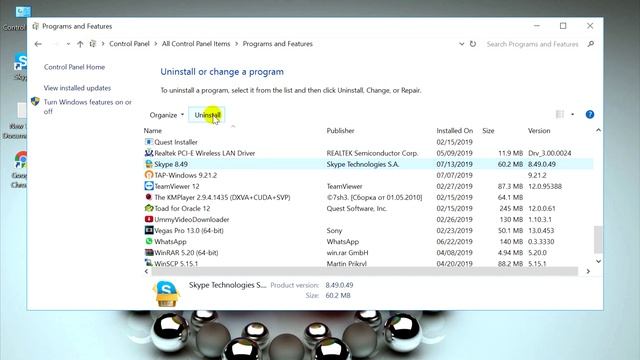The width and height of the screenshot is (640, 360).
Task: Click the 'Skype 8.49' name text
Action: [171, 164]
